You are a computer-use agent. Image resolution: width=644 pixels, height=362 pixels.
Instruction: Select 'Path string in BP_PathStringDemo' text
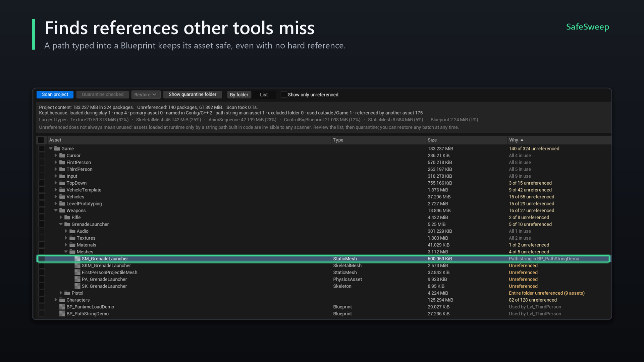tap(544, 259)
